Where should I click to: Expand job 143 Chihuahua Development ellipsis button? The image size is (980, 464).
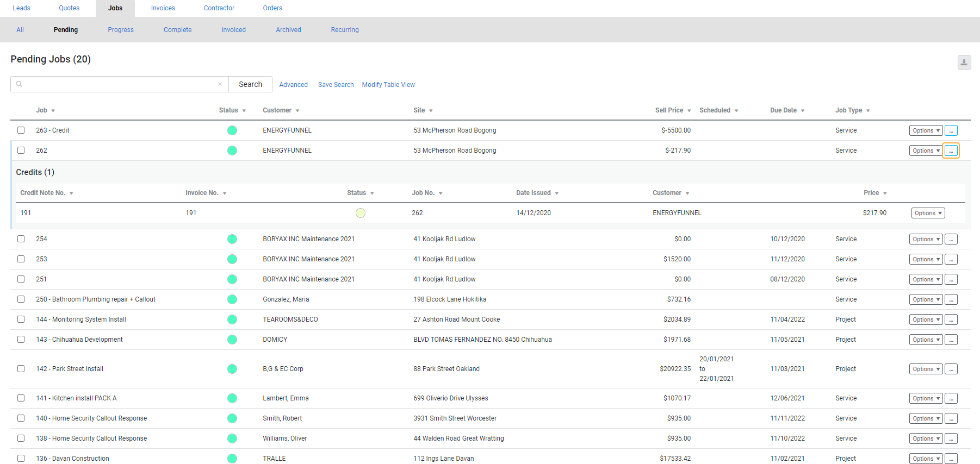951,340
